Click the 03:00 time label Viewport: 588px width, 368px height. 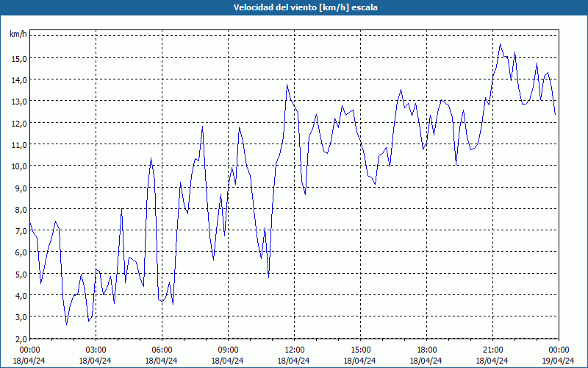point(96,350)
